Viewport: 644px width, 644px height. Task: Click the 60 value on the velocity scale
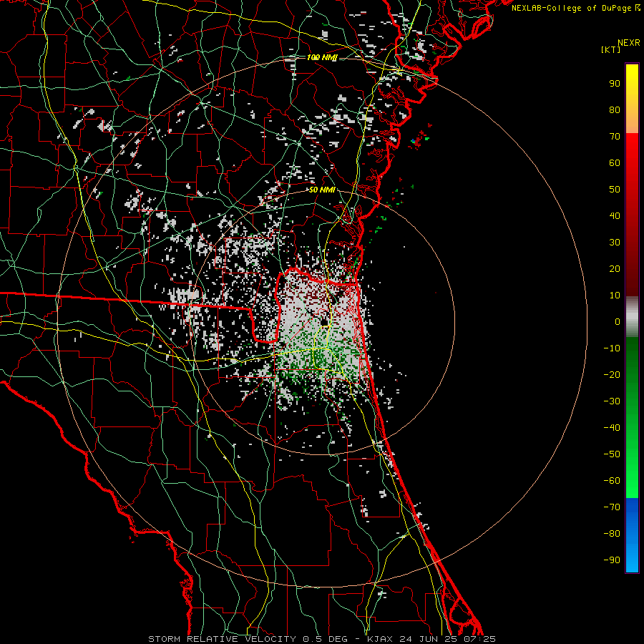[615, 163]
